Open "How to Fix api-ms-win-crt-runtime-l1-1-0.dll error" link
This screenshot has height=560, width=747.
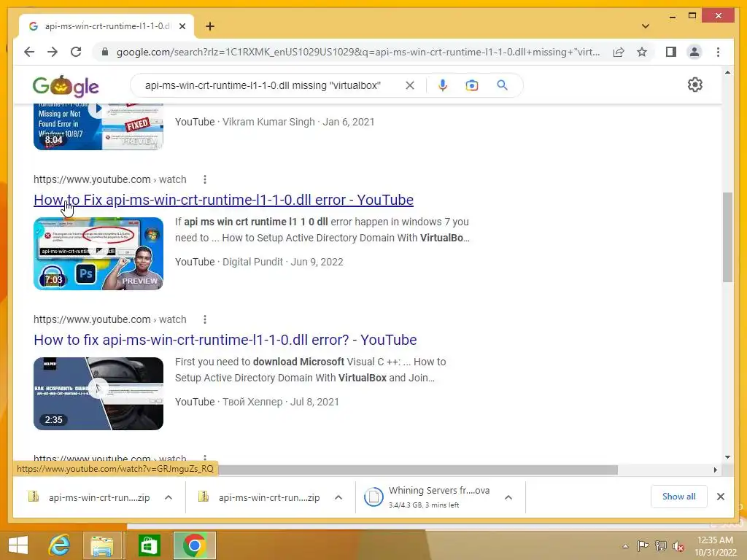[223, 200]
